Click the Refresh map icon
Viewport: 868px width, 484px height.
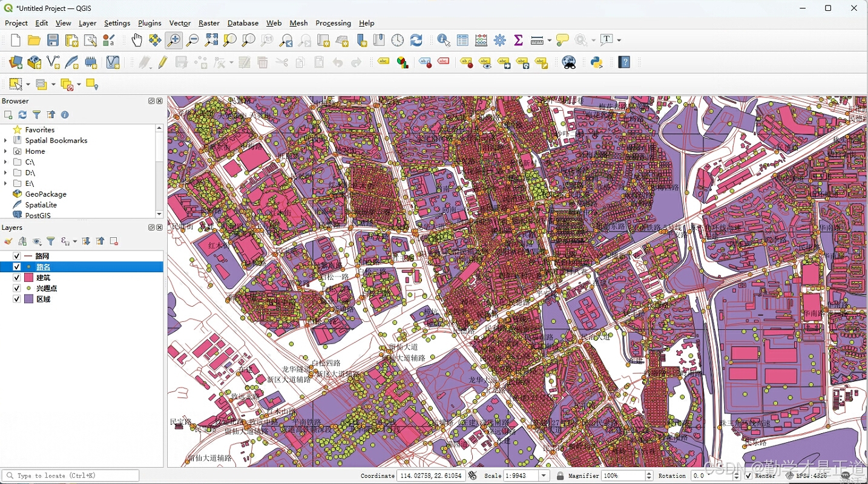pos(416,41)
